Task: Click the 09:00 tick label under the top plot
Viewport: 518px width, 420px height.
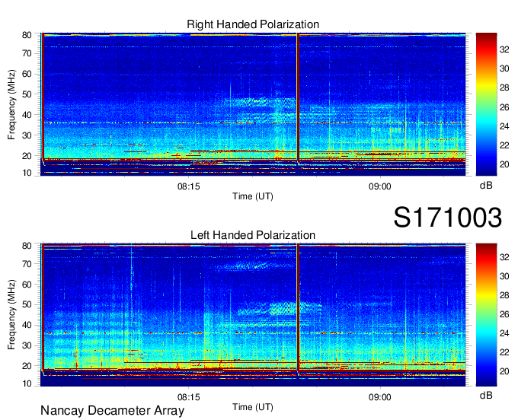Action: point(380,186)
